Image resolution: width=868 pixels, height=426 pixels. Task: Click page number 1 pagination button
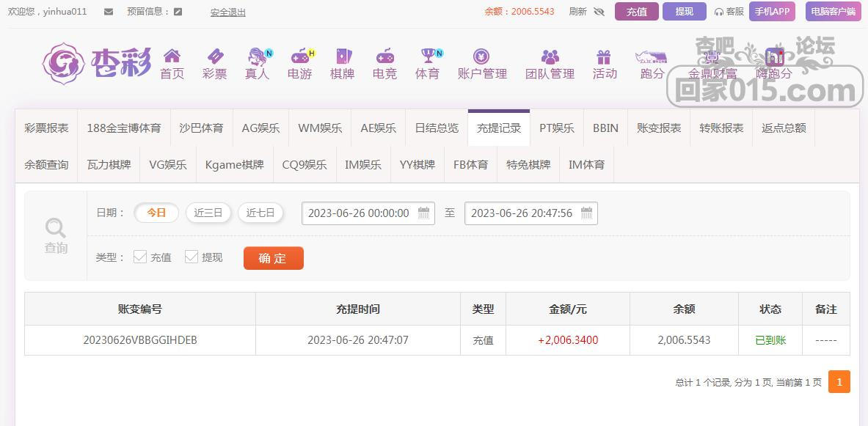[x=839, y=382]
